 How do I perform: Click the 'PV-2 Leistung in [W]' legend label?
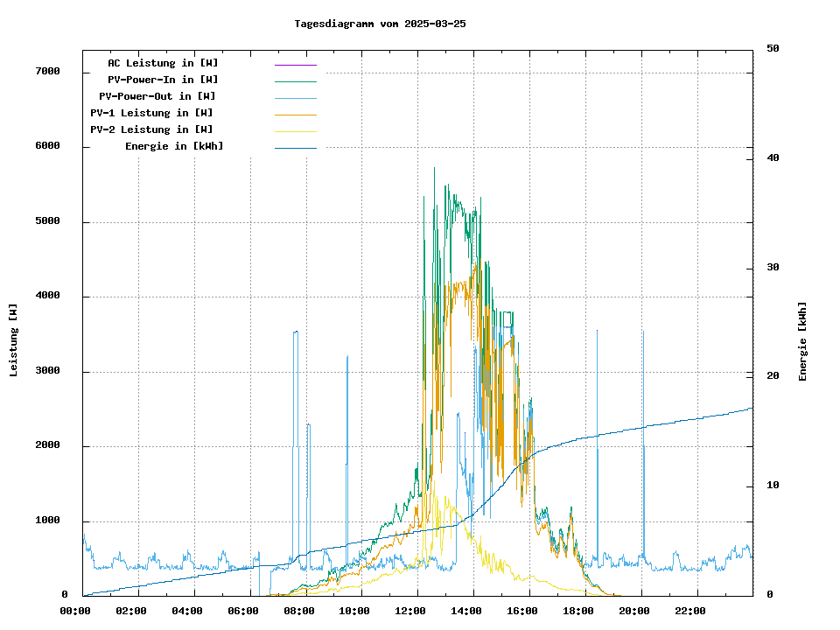click(151, 129)
